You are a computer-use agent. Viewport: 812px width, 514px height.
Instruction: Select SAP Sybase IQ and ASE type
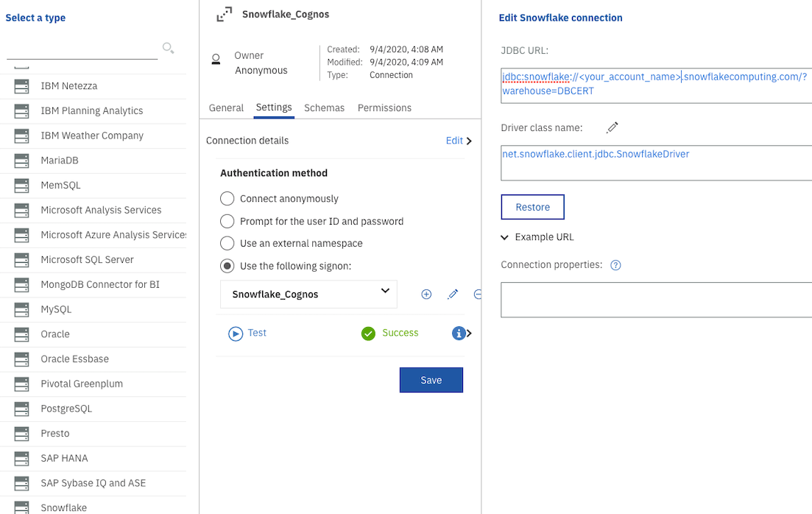point(93,483)
